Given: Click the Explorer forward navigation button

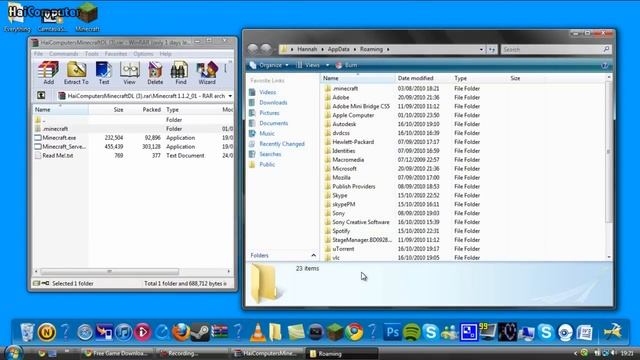Looking at the screenshot, I should point(266,49).
